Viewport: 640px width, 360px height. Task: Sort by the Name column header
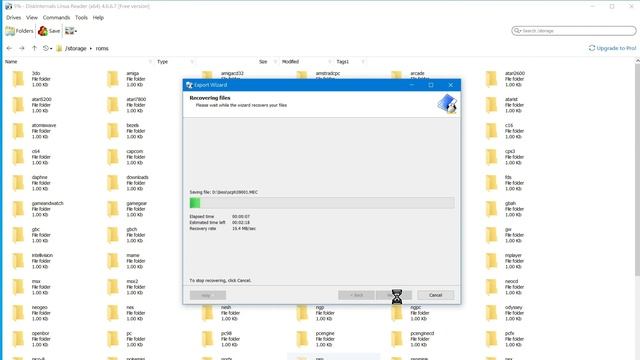point(11,62)
